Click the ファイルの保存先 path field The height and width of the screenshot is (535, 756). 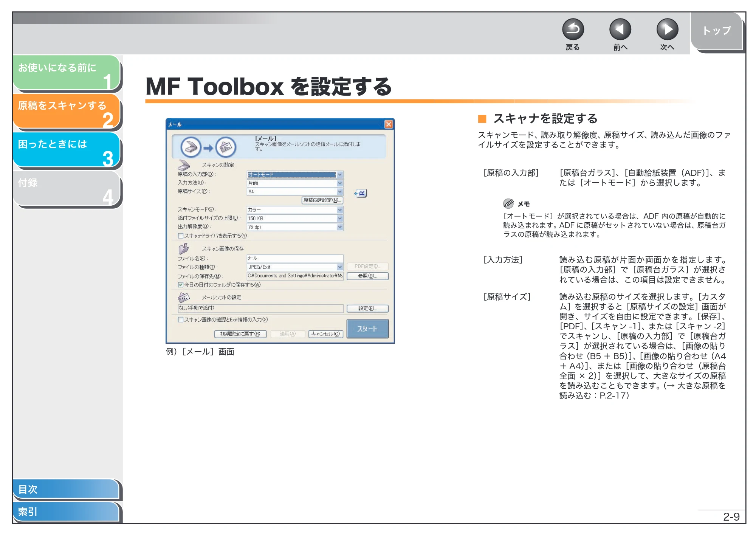(x=295, y=276)
